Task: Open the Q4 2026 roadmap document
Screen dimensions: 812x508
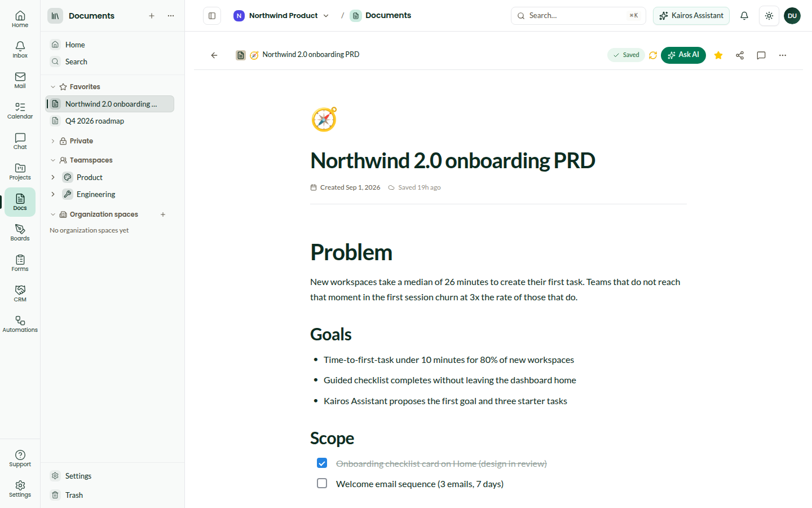Action: tap(109, 121)
